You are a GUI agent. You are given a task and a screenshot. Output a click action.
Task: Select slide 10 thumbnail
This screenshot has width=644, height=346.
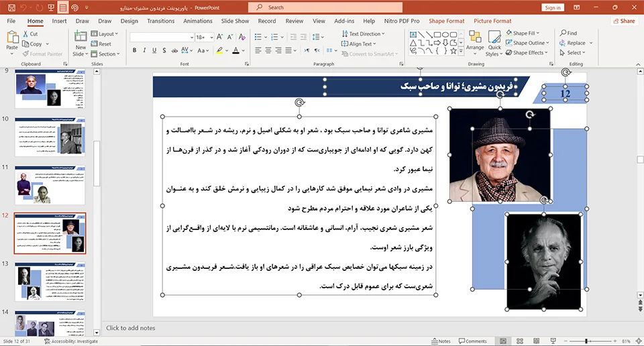point(50,137)
